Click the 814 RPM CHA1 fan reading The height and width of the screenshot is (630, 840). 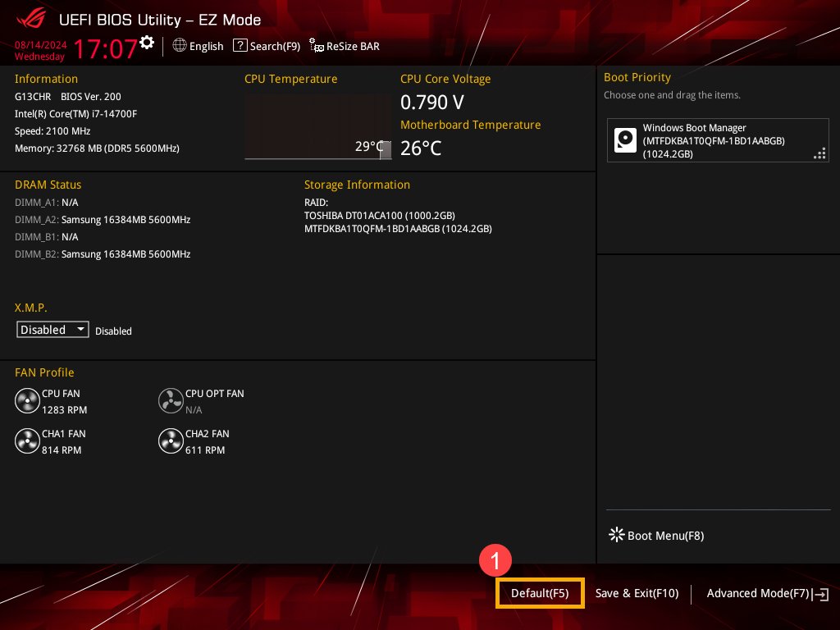(x=62, y=450)
